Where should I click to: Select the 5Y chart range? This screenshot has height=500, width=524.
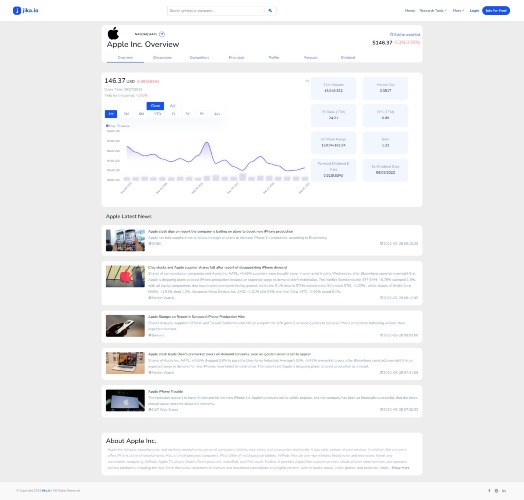click(202, 114)
